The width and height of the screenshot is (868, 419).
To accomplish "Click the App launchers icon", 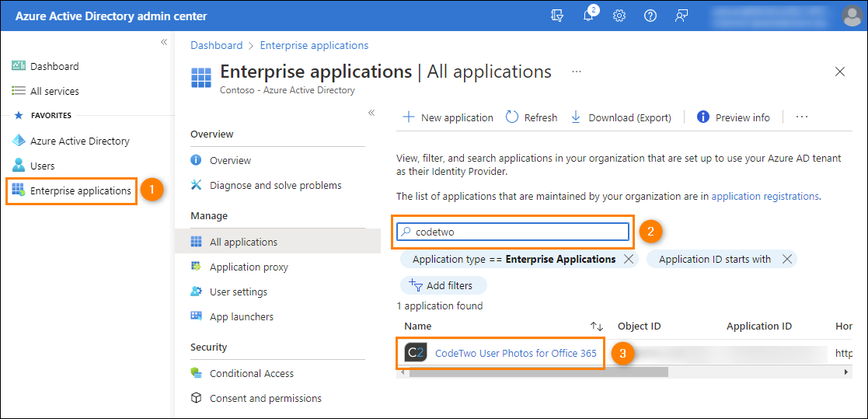I will tap(196, 316).
